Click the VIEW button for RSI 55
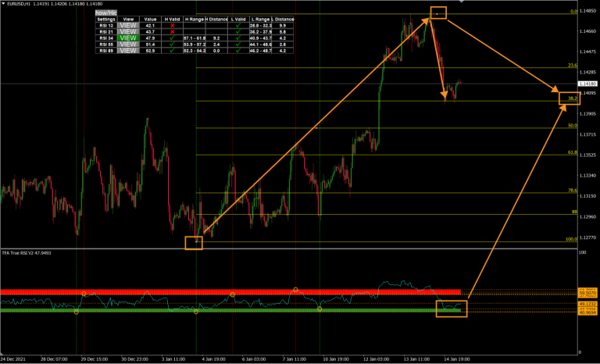600x364 pixels. click(130, 44)
